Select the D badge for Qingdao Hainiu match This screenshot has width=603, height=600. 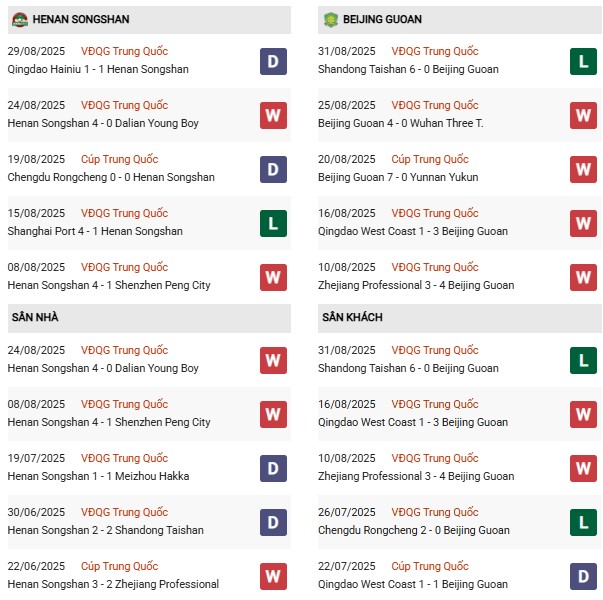(x=273, y=61)
